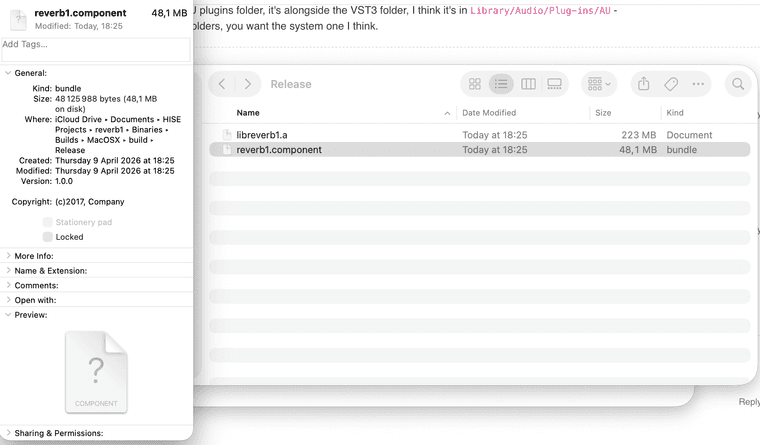Expand the More Info section
The height and width of the screenshot is (445, 760).
pyautogui.click(x=8, y=255)
